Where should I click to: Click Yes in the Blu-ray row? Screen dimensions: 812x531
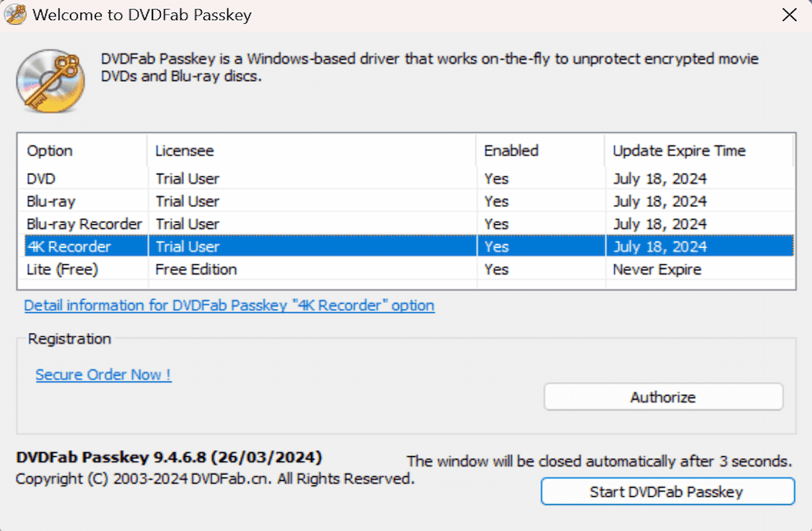coord(496,201)
